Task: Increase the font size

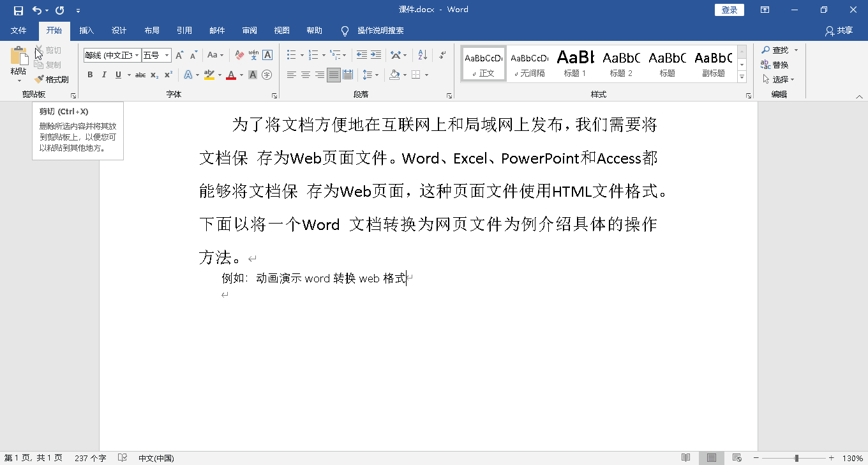Action: point(179,56)
